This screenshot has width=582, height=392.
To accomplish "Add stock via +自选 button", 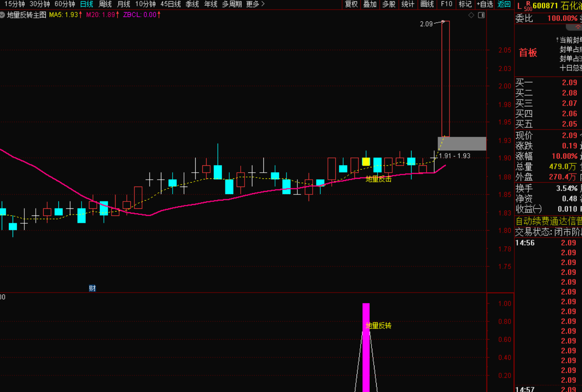I will pos(484,4).
